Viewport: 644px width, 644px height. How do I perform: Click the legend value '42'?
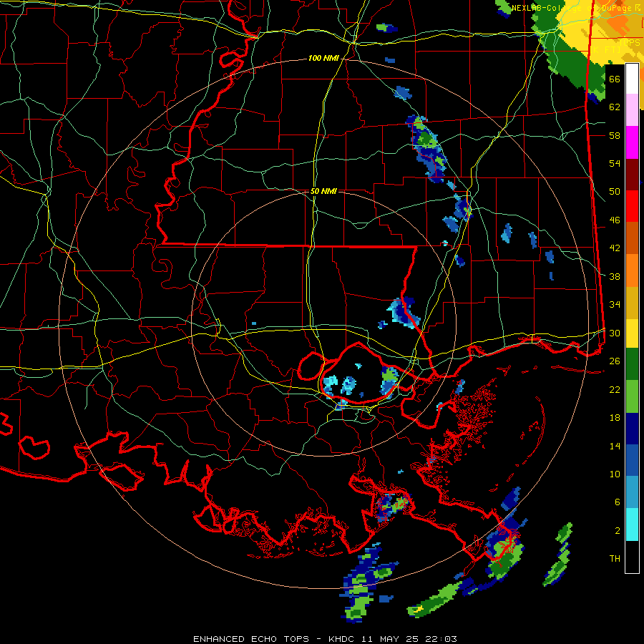pos(615,248)
